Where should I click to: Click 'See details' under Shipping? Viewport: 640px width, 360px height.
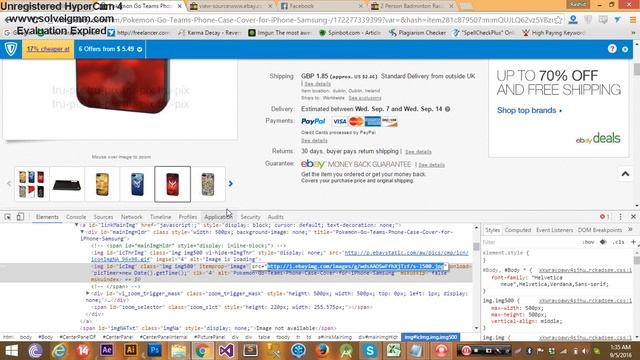[x=317, y=84]
